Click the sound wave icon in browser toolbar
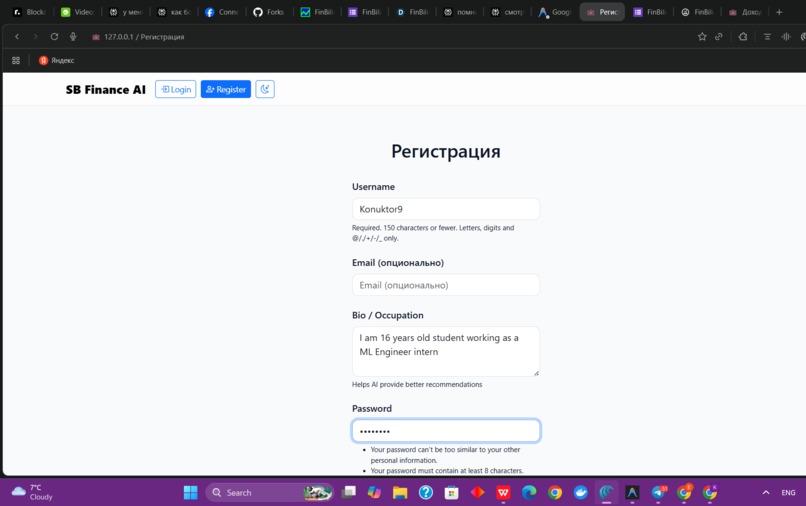Image resolution: width=806 pixels, height=506 pixels. [x=785, y=37]
